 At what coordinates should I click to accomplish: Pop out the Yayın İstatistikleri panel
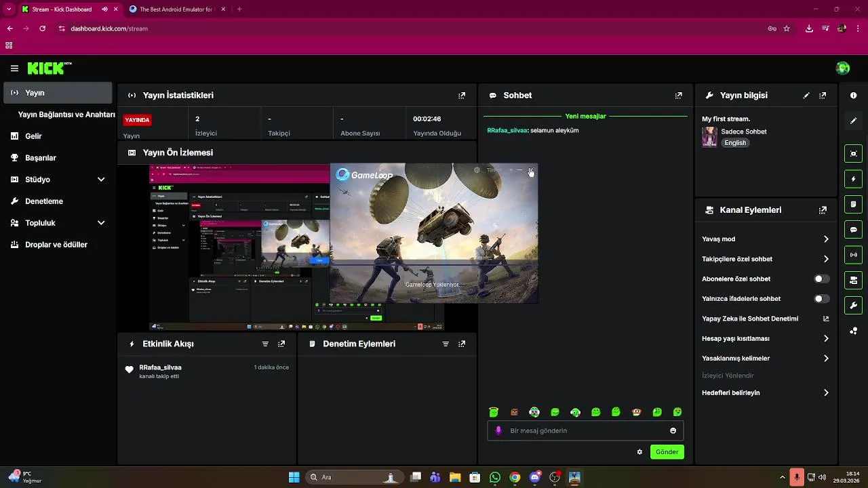point(462,96)
